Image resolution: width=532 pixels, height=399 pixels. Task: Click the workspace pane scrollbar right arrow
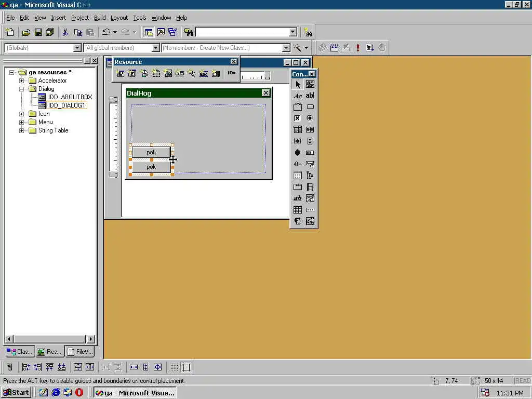pyautogui.click(x=90, y=339)
